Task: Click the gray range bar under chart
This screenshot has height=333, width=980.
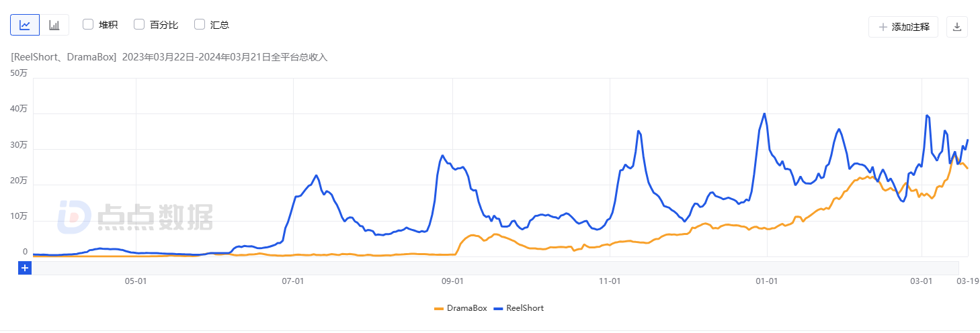Action: [x=497, y=268]
